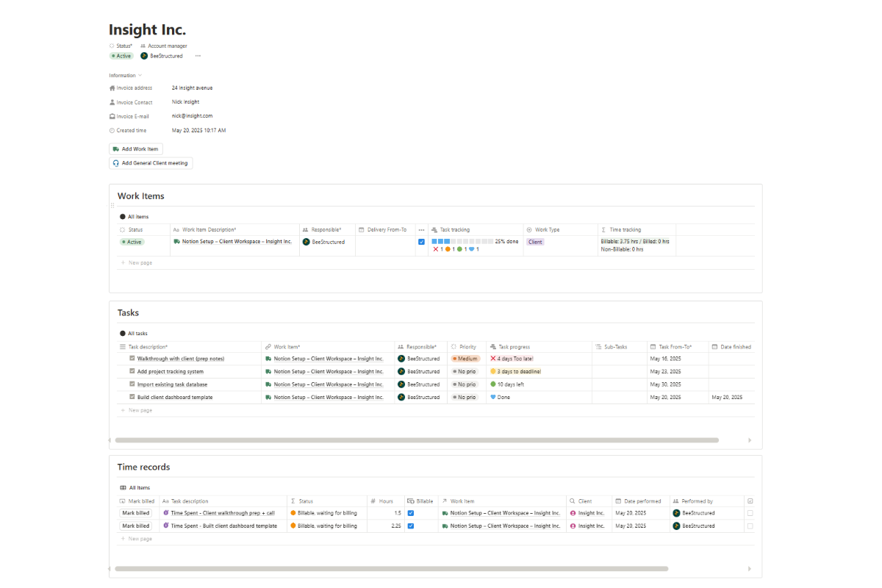The image size is (882, 588).
Task: Toggle Billable checkbox for the 2.25 hours record
Action: pos(411,526)
